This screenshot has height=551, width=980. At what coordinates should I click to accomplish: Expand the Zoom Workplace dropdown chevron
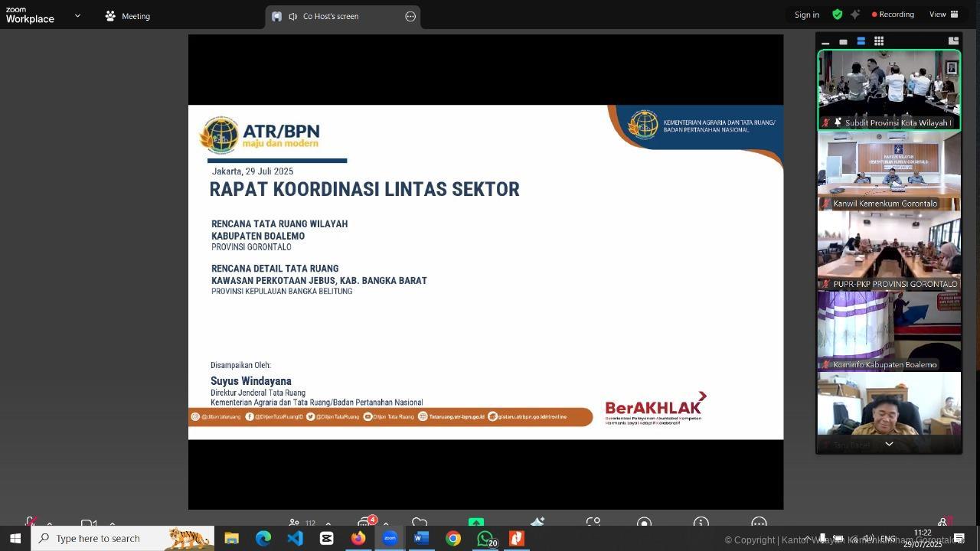[x=77, y=15]
